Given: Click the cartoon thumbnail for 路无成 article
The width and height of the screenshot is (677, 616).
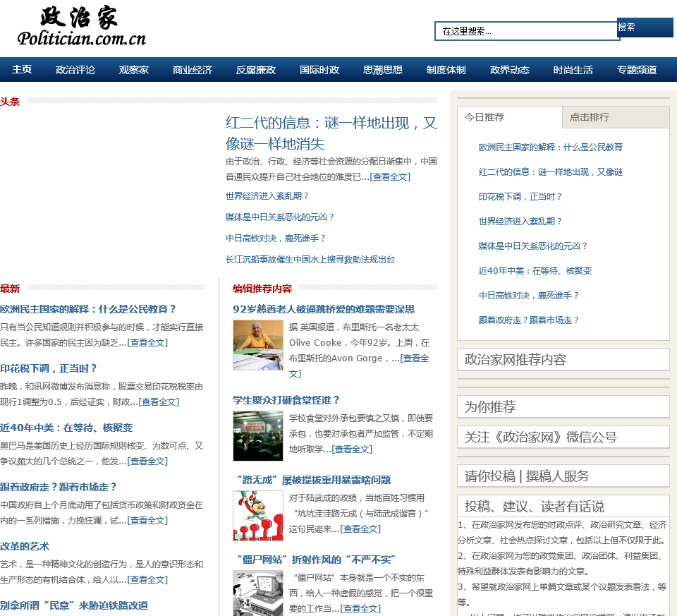Looking at the screenshot, I should click(x=258, y=516).
